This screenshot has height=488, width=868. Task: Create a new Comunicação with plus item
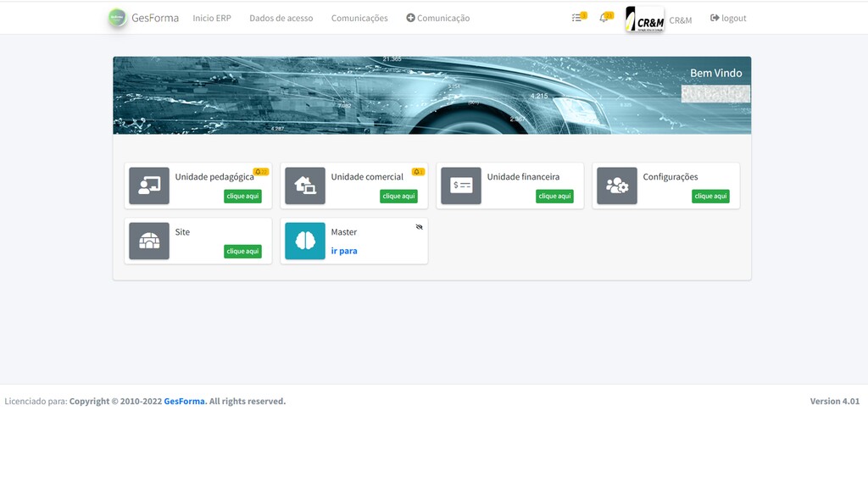point(437,18)
